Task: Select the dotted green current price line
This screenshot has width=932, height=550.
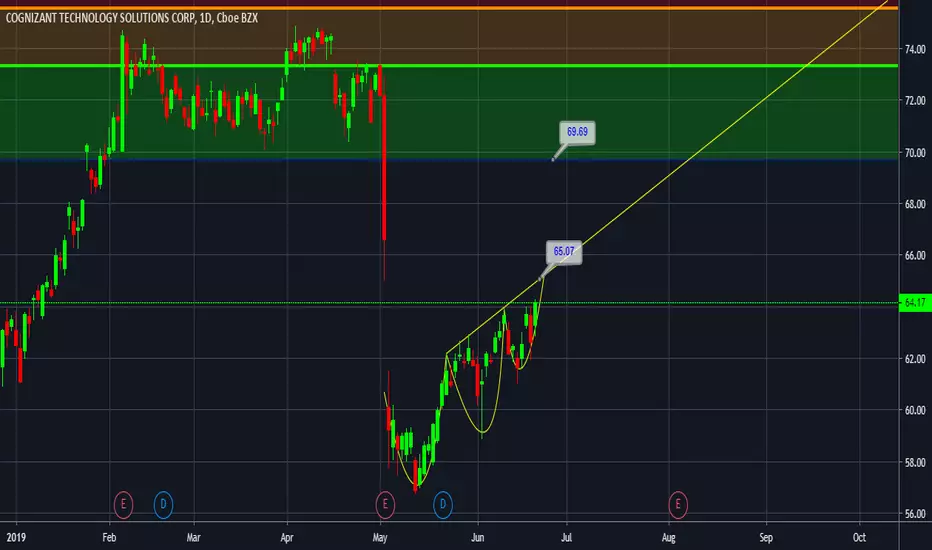Action: (x=449, y=303)
